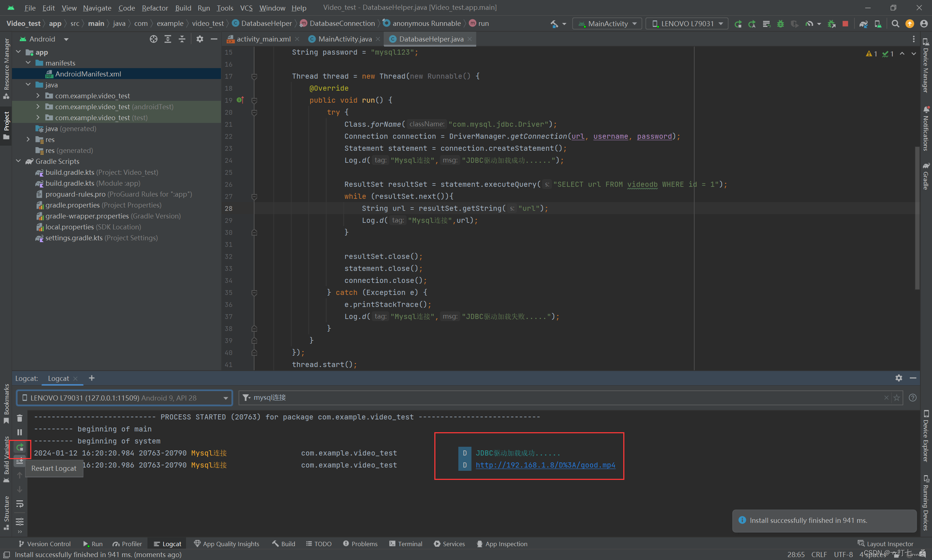Click the Restart Logcat button

(21, 447)
